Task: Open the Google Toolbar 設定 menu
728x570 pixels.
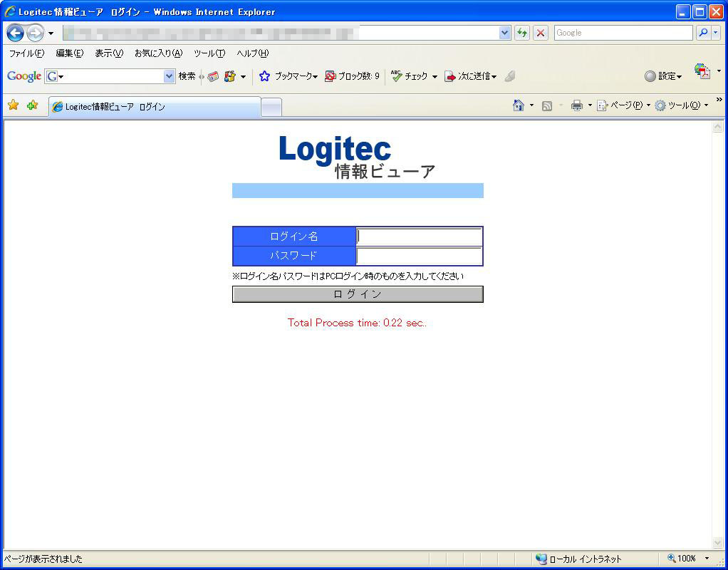Action: point(663,76)
